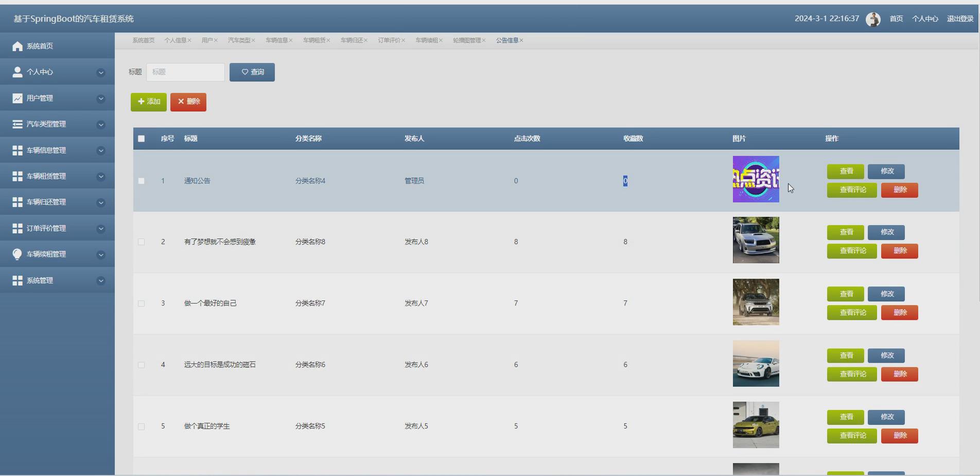The image size is (980, 476).
Task: Click 查看评论 for 做一个最好的自己 row
Action: click(852, 313)
